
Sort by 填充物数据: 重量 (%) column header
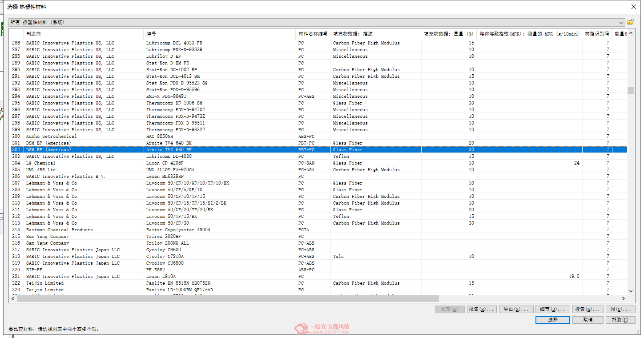(x=449, y=34)
